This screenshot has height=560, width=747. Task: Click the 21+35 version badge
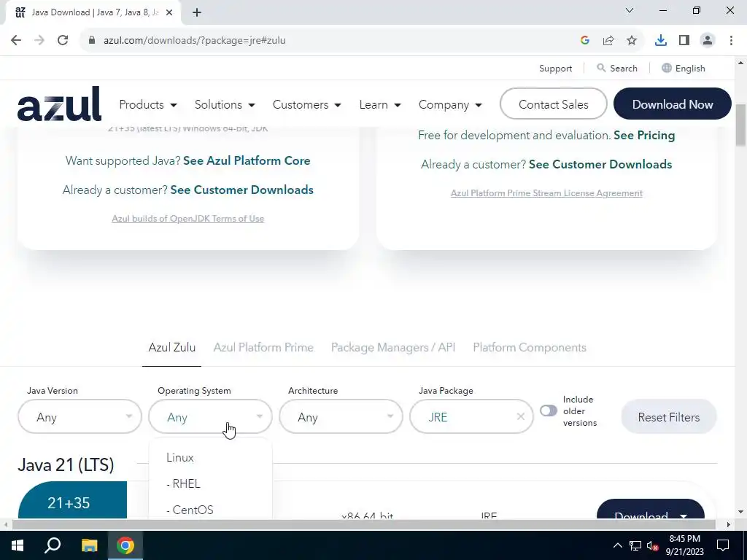(x=72, y=500)
